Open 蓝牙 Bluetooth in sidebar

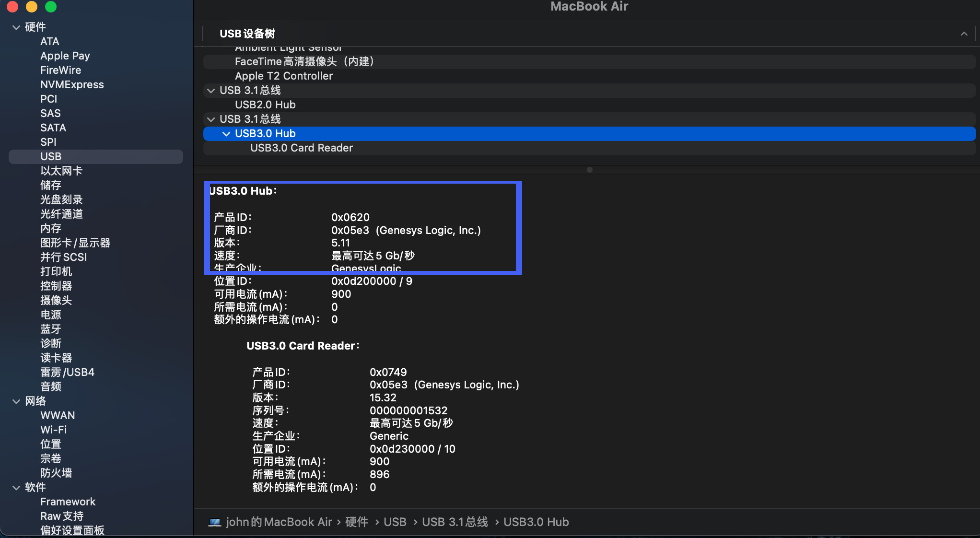click(x=51, y=329)
